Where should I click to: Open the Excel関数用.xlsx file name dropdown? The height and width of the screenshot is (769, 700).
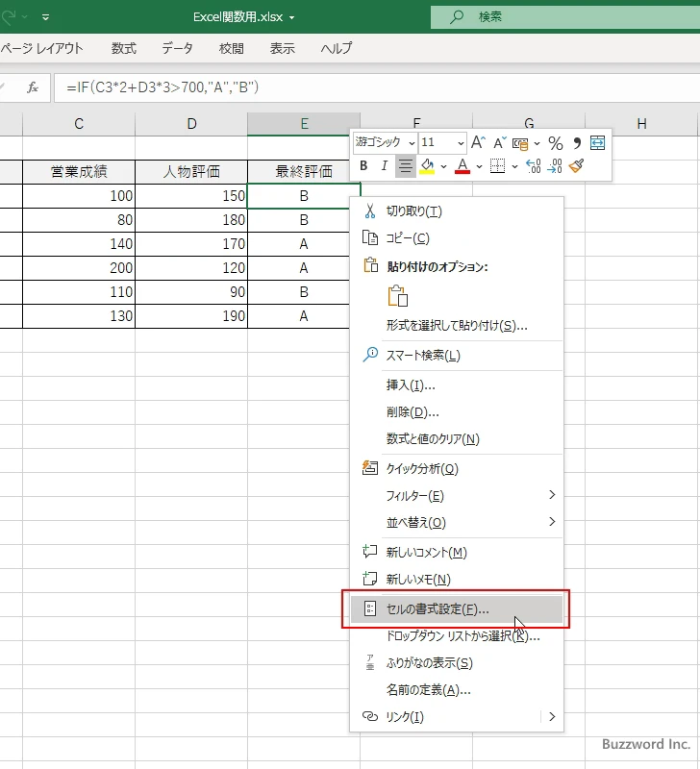292,17
